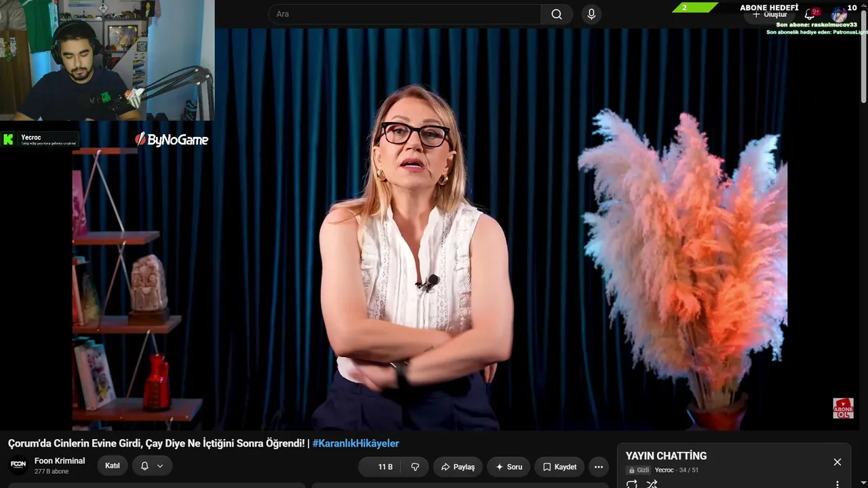Click the Kick logo on overlay
Viewport: 868px width, 488px height.
point(8,140)
